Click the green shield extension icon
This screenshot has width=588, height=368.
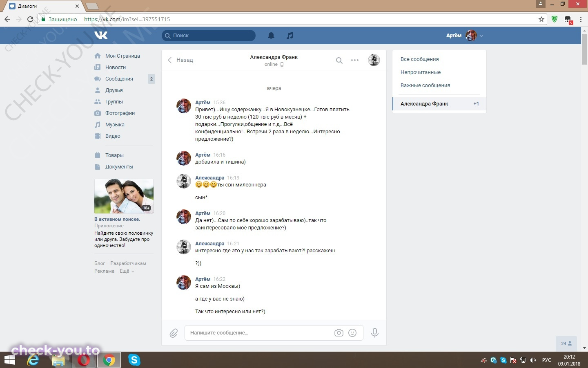click(555, 19)
